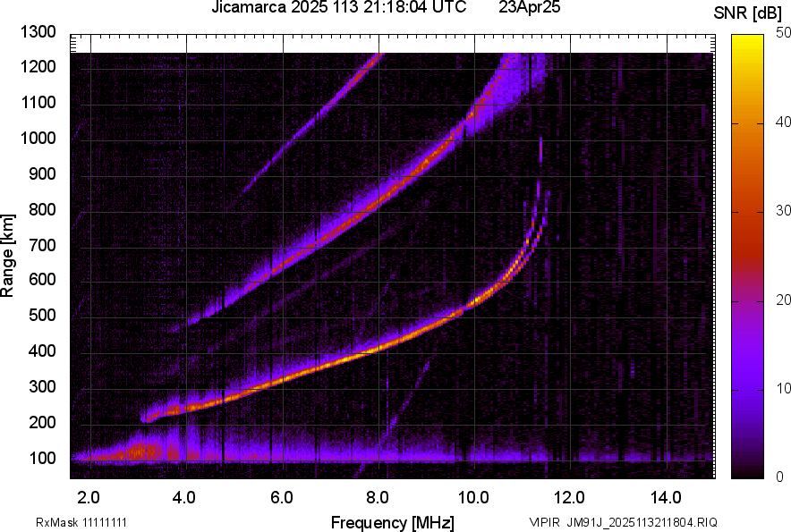This screenshot has height=532, width=791.
Task: Click the colorbar tick label '30'
Action: (784, 211)
